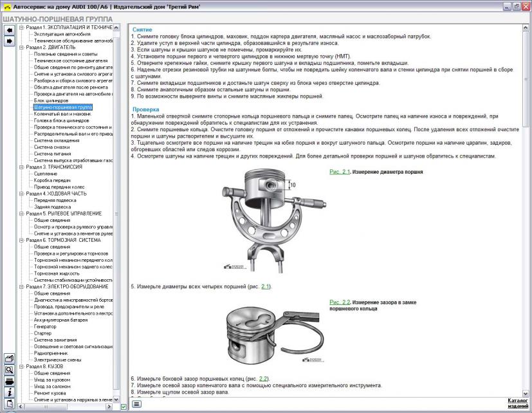This screenshot has width=532, height=413.
Task: Select Радиоприемник topic
Action: pyautogui.click(x=51, y=353)
